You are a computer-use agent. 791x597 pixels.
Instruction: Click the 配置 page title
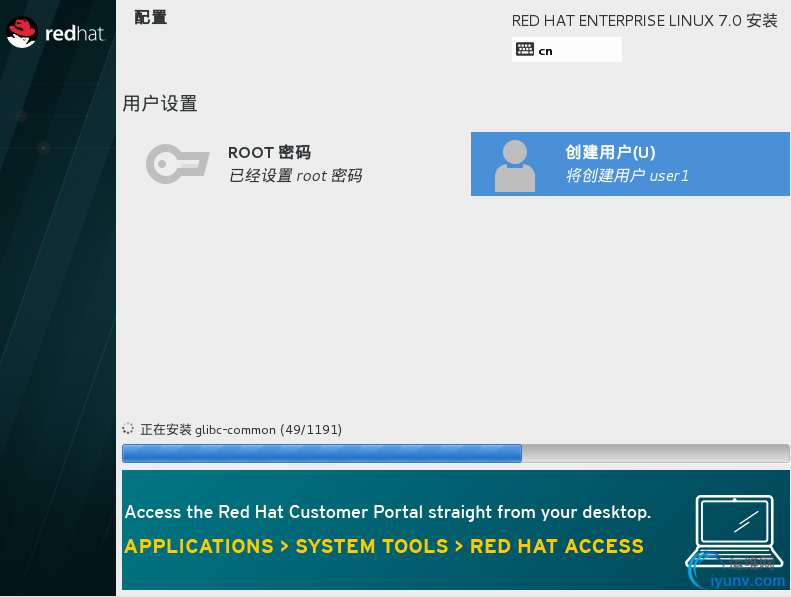click(150, 17)
